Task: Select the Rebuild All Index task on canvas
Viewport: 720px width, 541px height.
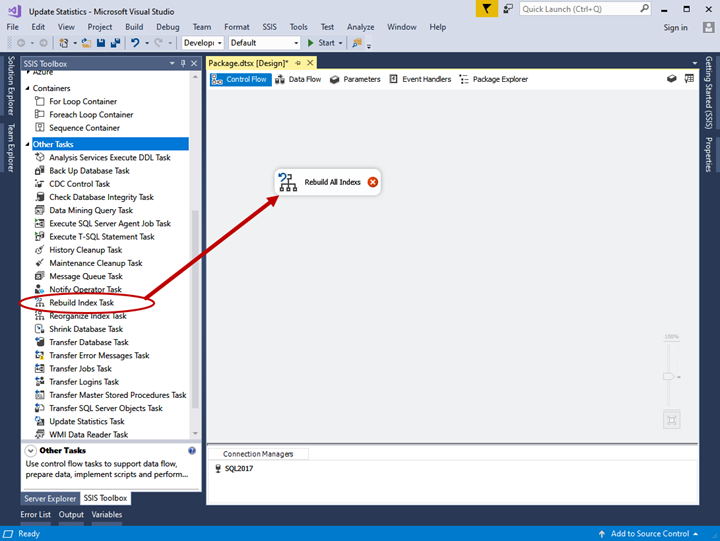Action: click(328, 182)
